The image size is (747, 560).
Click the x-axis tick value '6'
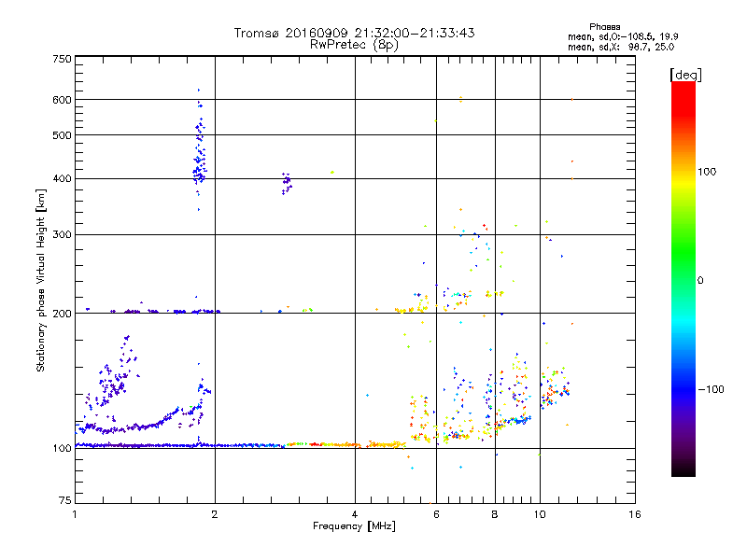point(436,514)
